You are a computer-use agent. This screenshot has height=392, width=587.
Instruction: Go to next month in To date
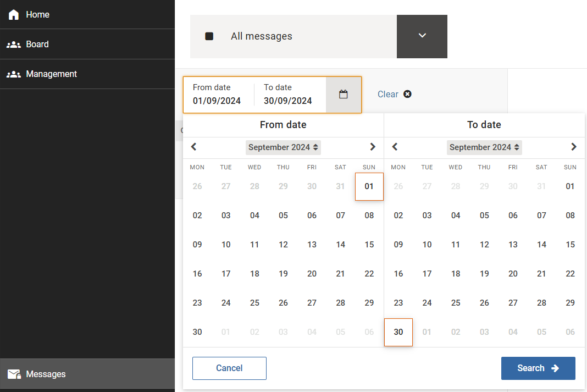point(573,147)
